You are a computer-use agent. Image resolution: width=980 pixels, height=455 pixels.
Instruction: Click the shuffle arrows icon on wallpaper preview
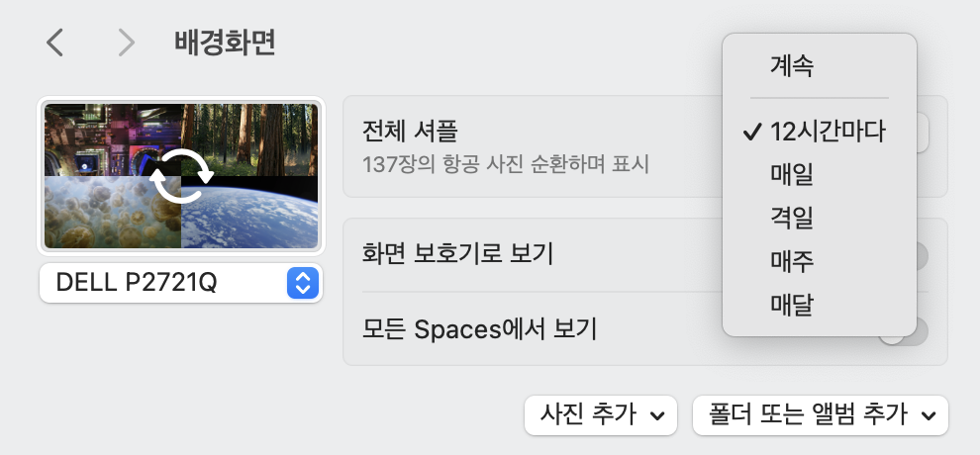181,175
